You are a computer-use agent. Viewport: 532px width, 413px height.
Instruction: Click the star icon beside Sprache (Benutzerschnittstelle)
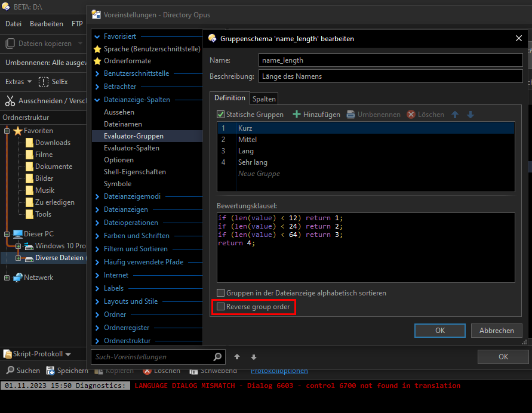pyautogui.click(x=97, y=49)
